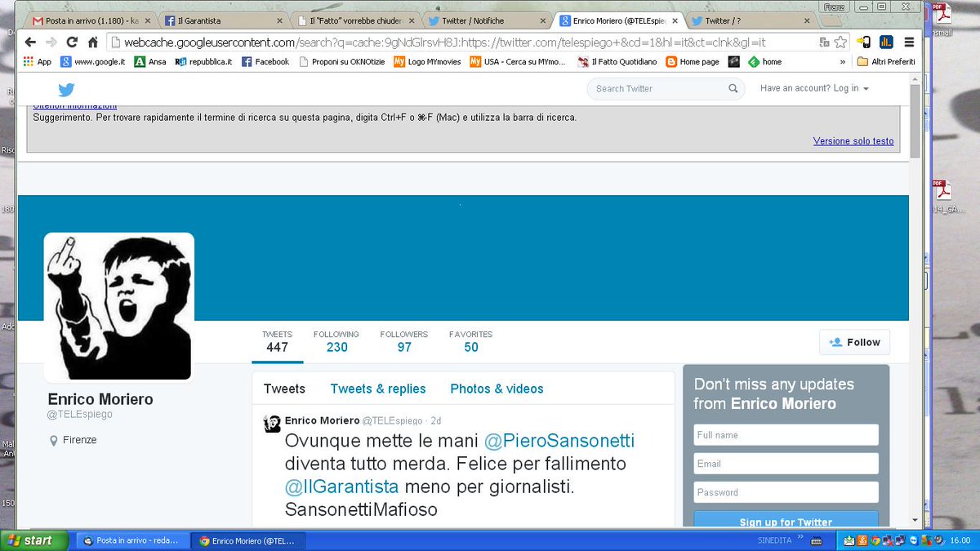Click the Chrome icon in system tray
980x551 pixels.
[x=875, y=540]
